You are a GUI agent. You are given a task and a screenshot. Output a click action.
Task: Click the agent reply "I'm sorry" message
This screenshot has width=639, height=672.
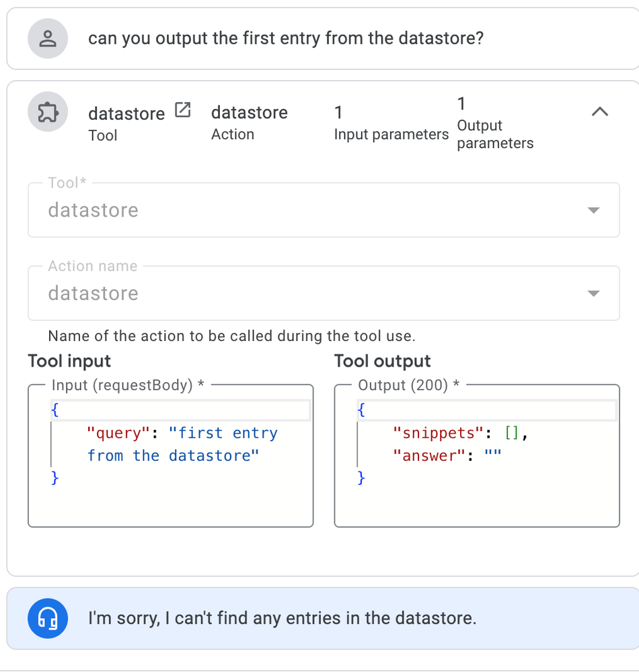click(x=282, y=618)
